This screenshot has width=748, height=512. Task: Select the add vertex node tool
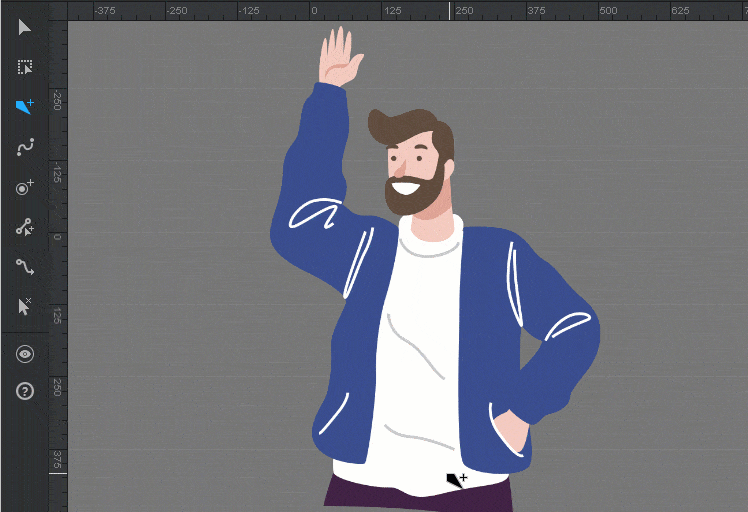25,227
